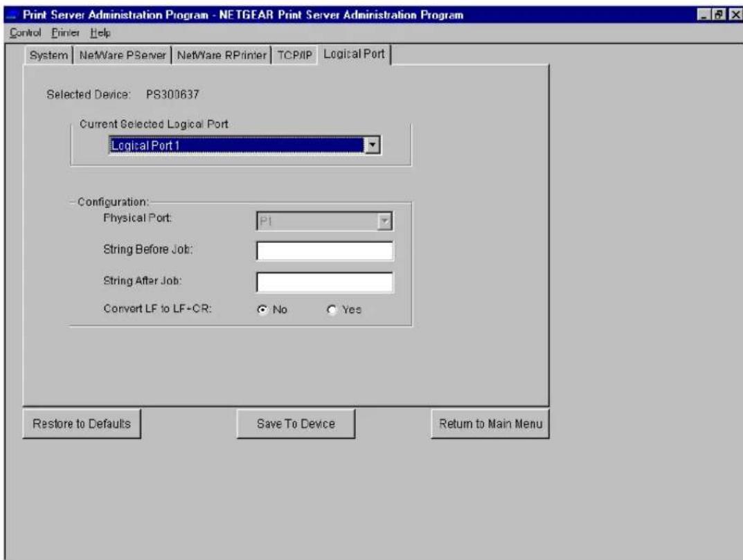743x560 pixels.
Task: Click Restore to Defaults button
Action: [x=82, y=424]
